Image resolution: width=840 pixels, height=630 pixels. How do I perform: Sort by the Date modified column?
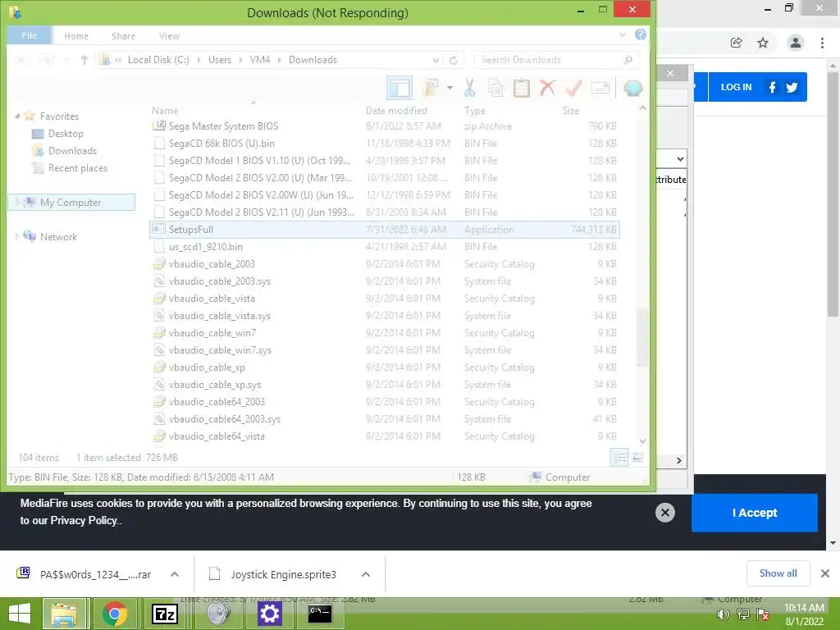(x=396, y=111)
